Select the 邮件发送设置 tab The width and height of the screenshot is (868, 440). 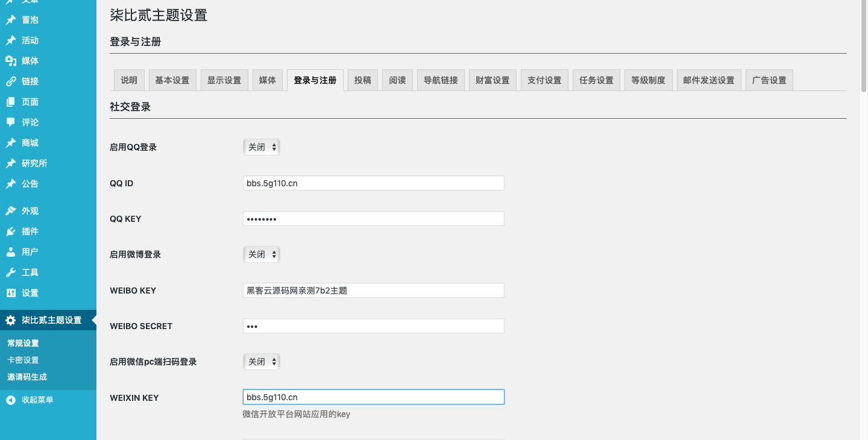(709, 81)
